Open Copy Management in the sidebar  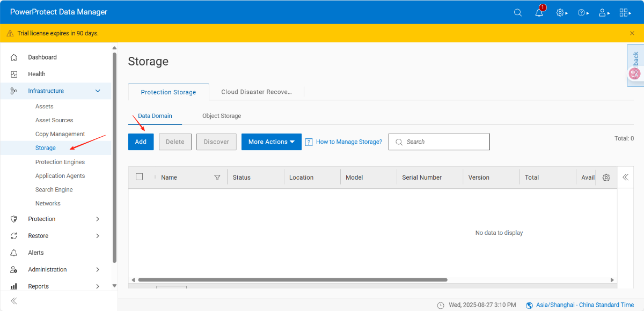coord(60,134)
